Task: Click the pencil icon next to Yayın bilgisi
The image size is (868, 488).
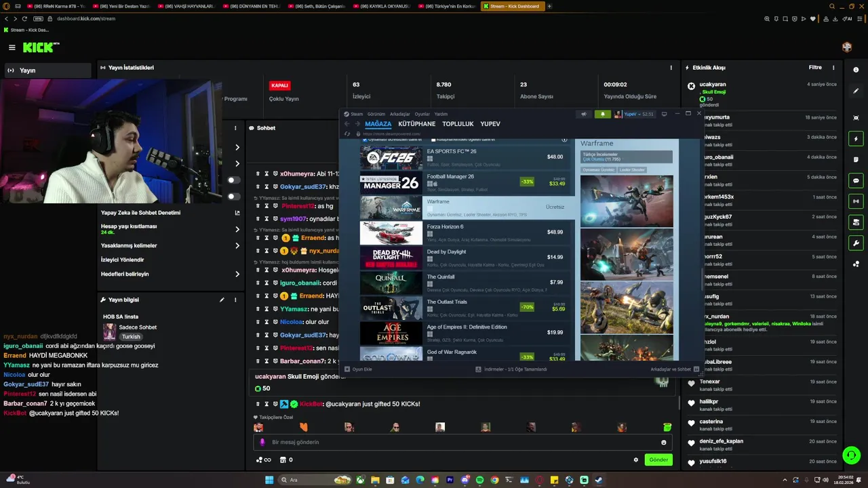Action: point(222,300)
